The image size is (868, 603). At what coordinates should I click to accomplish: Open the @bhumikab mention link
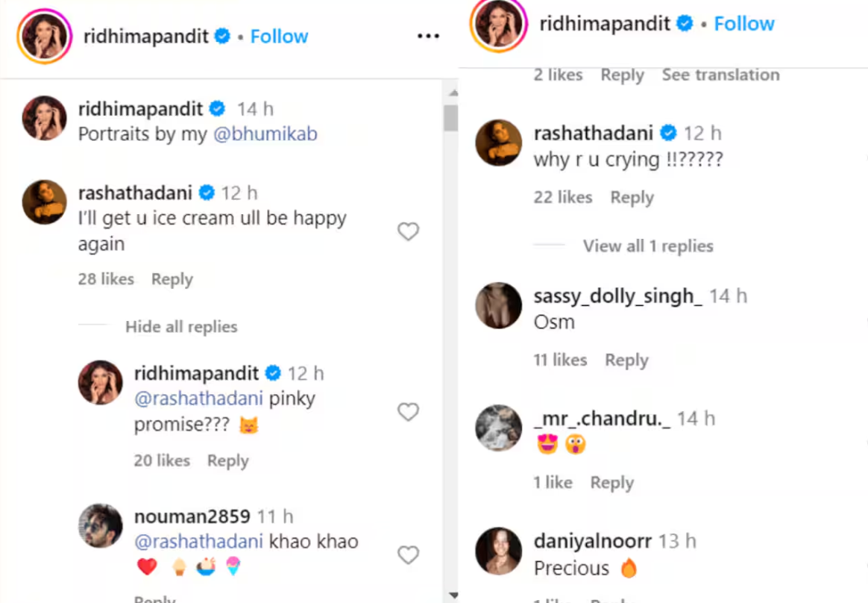[x=265, y=134]
